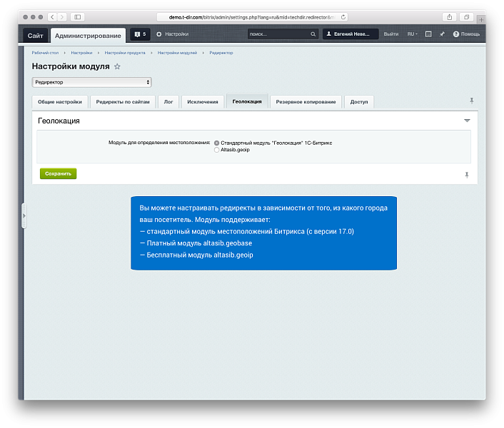Click the search magnifier icon

pyautogui.click(x=313, y=34)
